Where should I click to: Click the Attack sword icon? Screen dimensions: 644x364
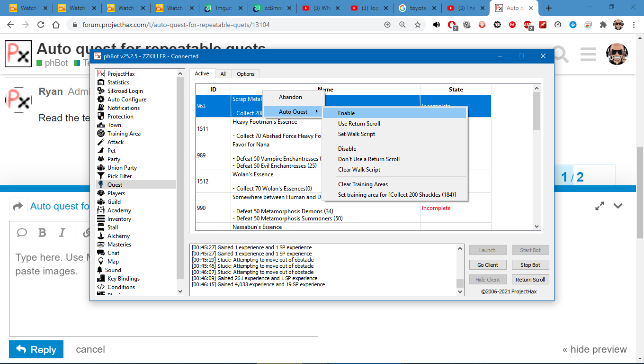[x=100, y=142]
